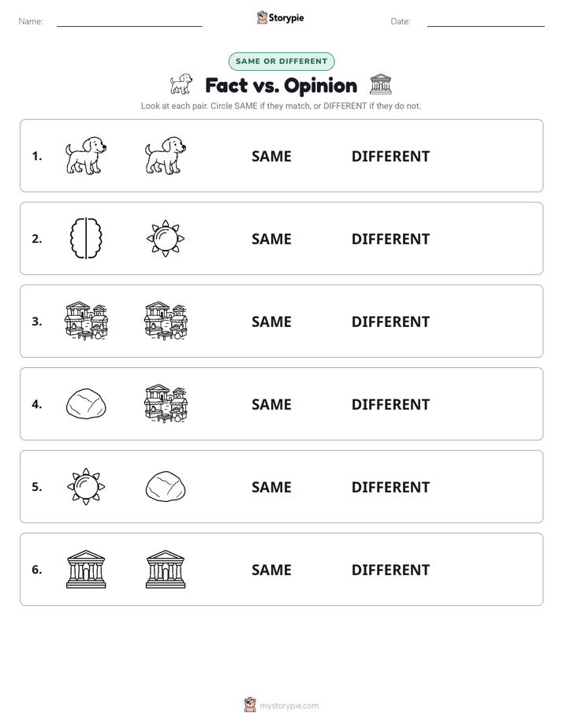Click the second puppy in row 1
563x728 pixels.
pyautogui.click(x=166, y=155)
